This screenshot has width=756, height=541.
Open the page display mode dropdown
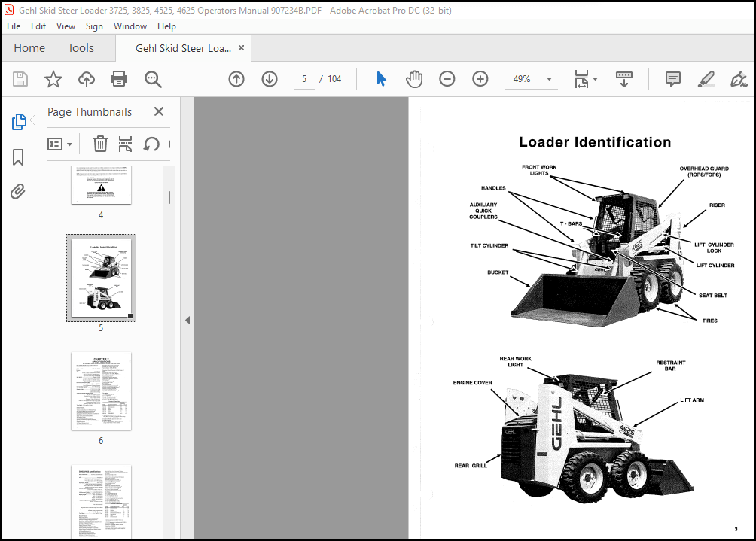coord(595,78)
